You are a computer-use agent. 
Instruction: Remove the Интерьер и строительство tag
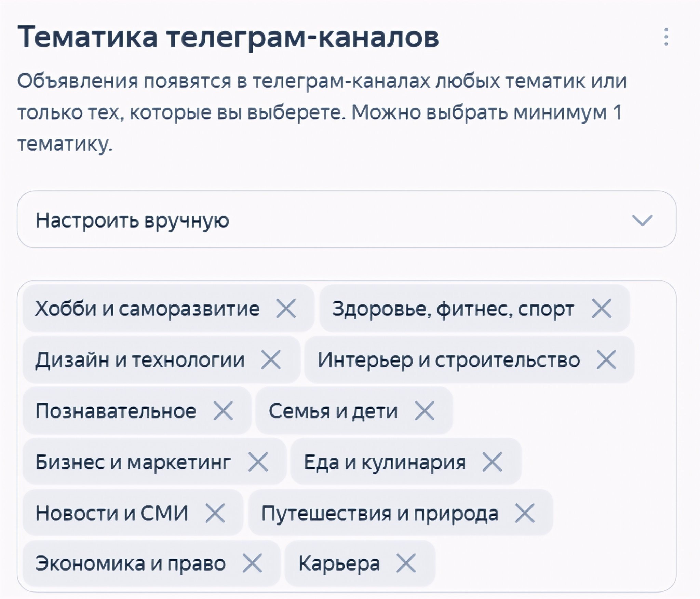tap(606, 359)
